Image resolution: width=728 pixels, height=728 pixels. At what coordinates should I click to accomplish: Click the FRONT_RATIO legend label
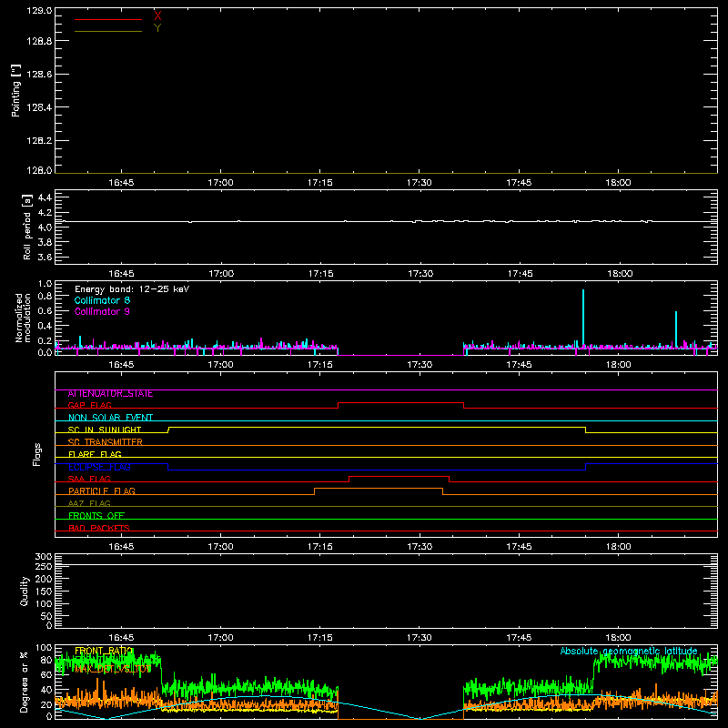[x=104, y=651]
